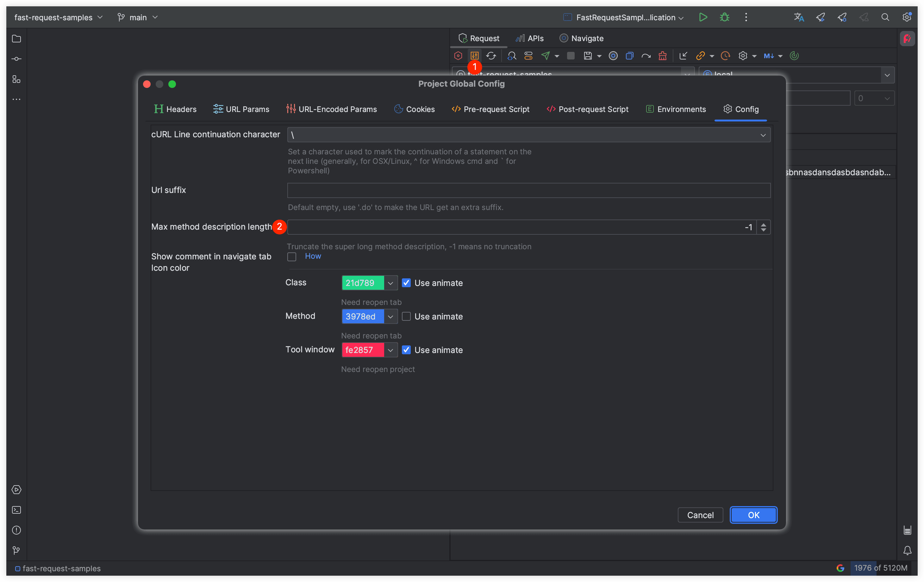Check Show comment in navigate tab
Viewport: 924px width, 582px height.
tap(292, 257)
